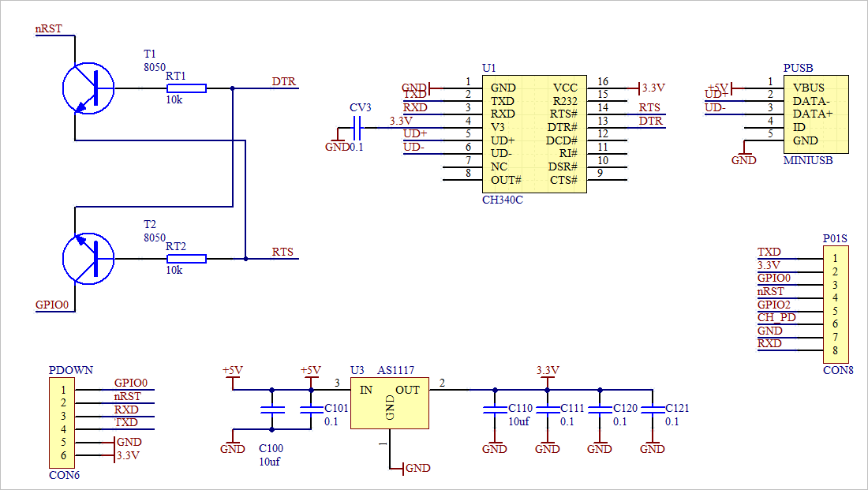Image resolution: width=868 pixels, height=490 pixels.
Task: Select the 8050 transistor T2
Action: [x=89, y=256]
